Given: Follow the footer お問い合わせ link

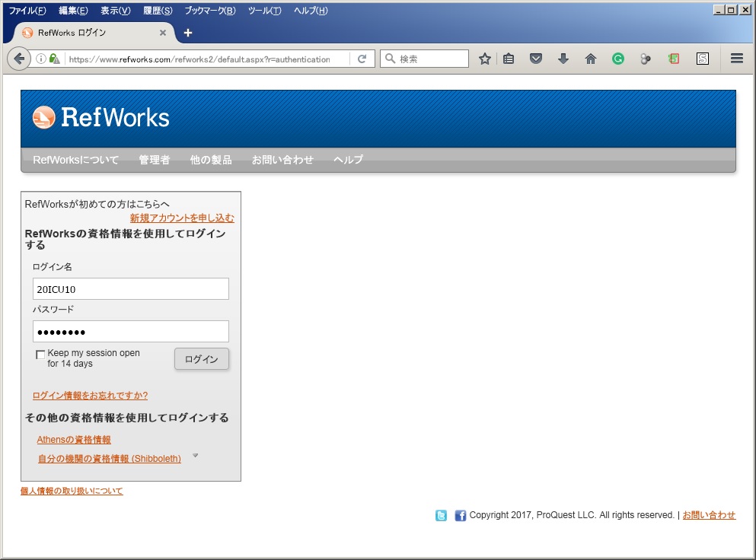Looking at the screenshot, I should pyautogui.click(x=710, y=514).
